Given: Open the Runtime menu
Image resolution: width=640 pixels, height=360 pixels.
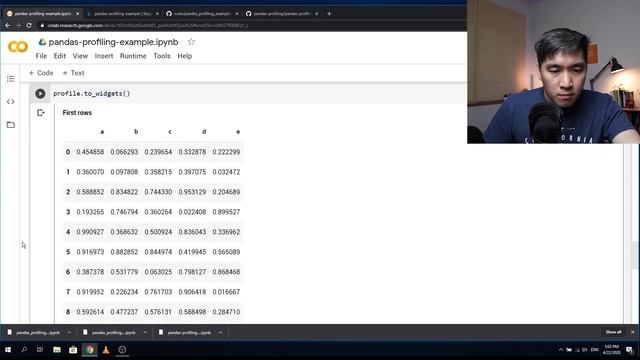Looking at the screenshot, I should tap(133, 56).
